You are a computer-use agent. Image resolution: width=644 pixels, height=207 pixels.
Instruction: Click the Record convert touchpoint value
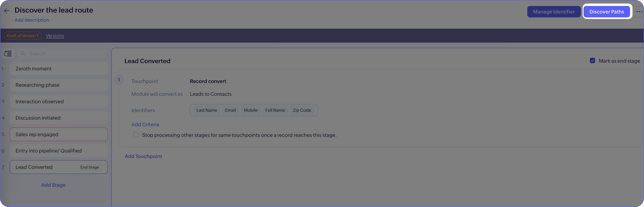[208, 81]
